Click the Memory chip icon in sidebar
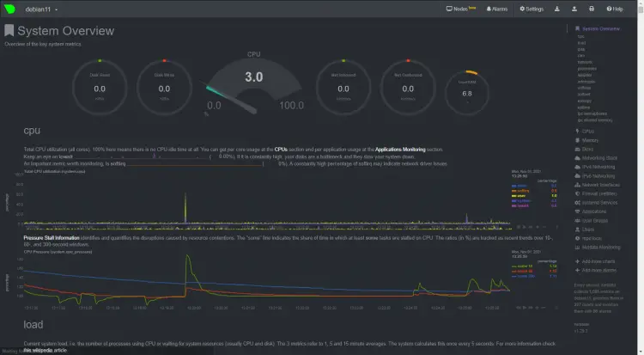Screen dimensions: 644x355 (x=578, y=140)
